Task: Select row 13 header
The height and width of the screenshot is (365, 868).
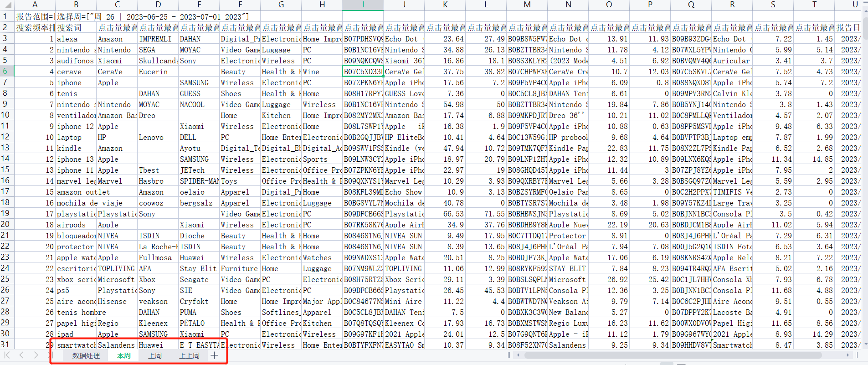Action: pos(7,148)
